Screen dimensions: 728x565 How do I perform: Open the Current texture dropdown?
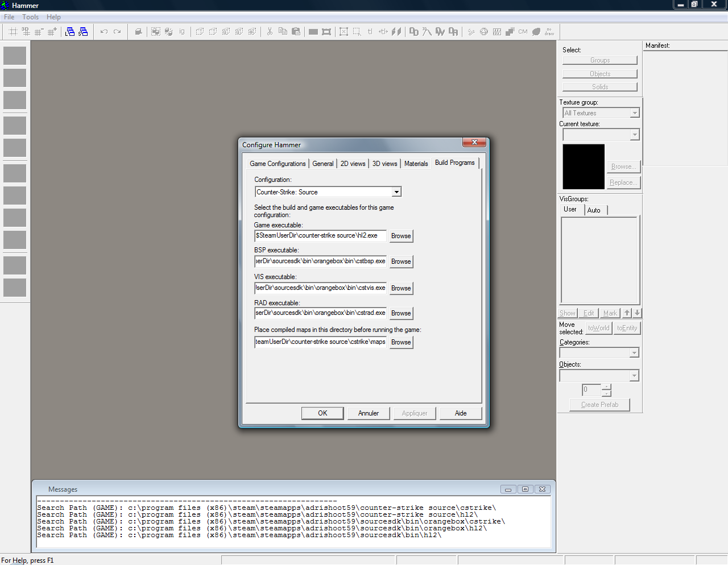[x=635, y=135]
